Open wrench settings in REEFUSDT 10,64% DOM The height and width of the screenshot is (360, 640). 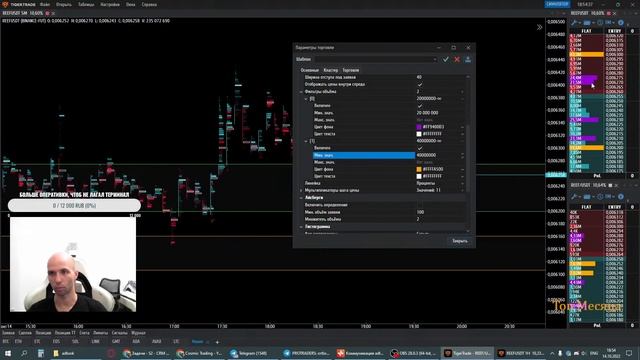tap(574, 196)
